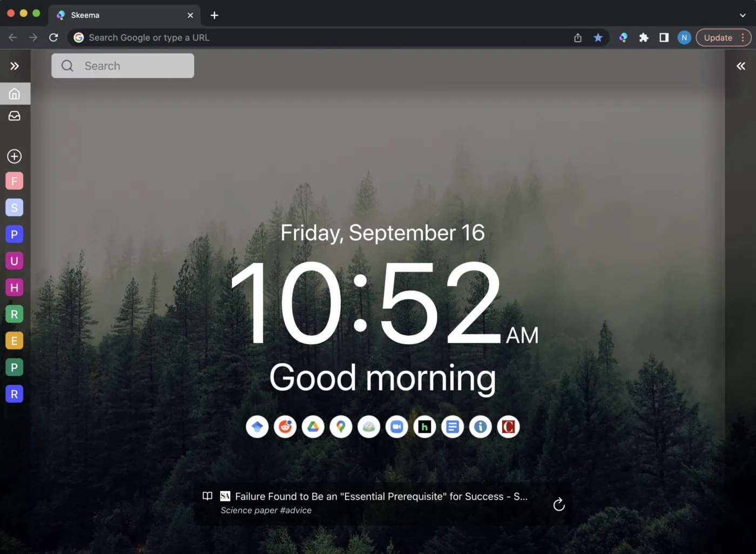This screenshot has height=554, width=756.
Task: Refresh the suggested article
Action: [x=559, y=504]
